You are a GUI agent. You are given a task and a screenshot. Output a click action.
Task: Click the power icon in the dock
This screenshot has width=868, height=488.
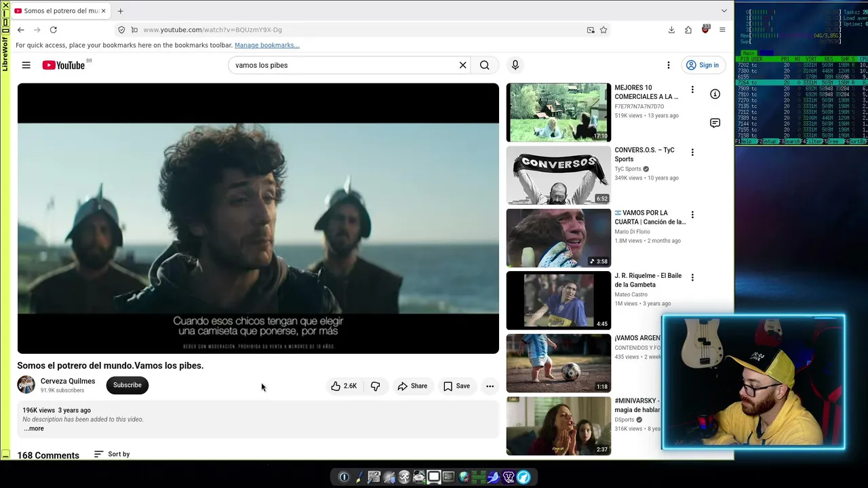coord(344,477)
